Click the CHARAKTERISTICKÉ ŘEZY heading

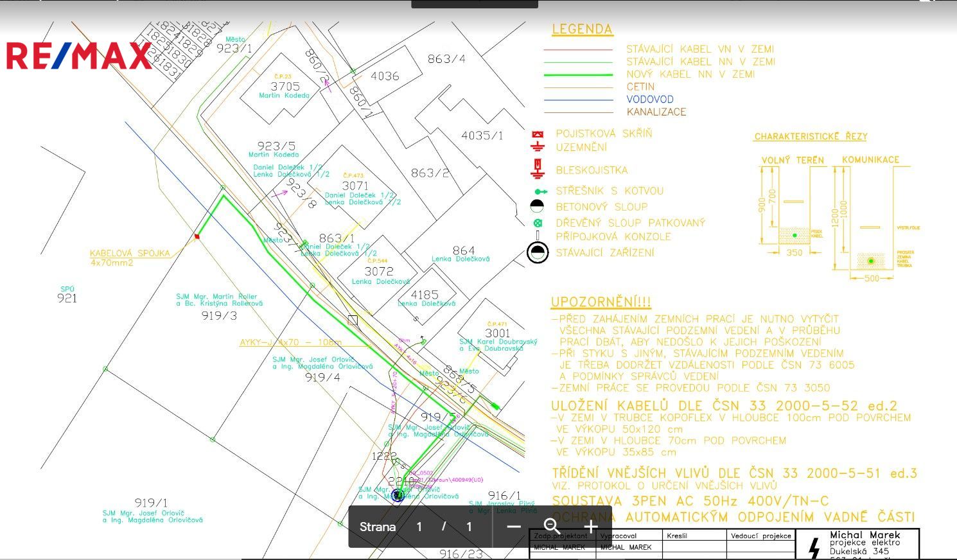coord(811,137)
